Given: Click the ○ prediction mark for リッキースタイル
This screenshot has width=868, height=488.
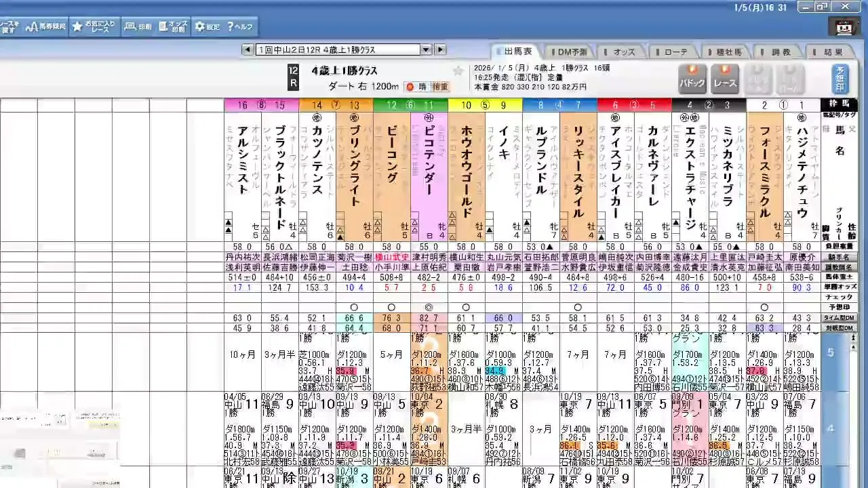Looking at the screenshot, I should pyautogui.click(x=578, y=308).
